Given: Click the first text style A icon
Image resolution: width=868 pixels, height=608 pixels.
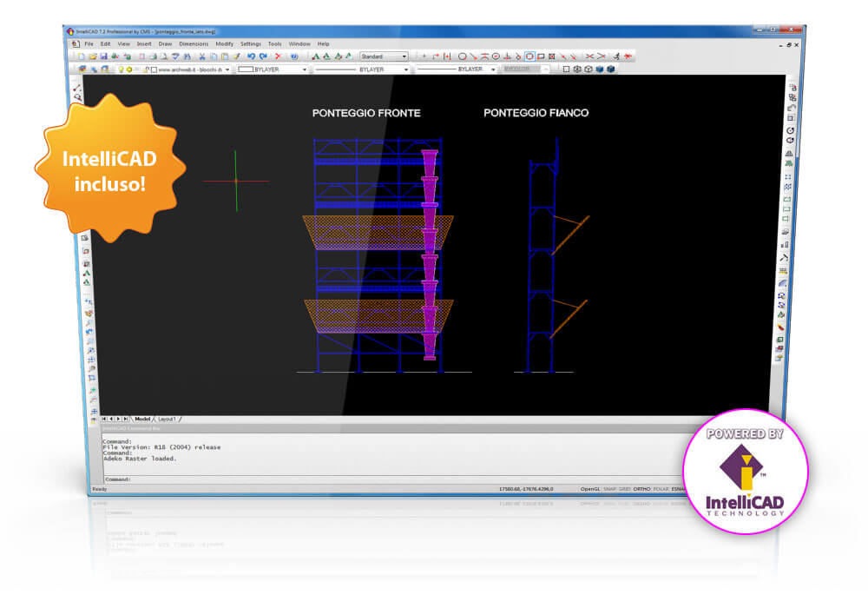Looking at the screenshot, I should [315, 56].
